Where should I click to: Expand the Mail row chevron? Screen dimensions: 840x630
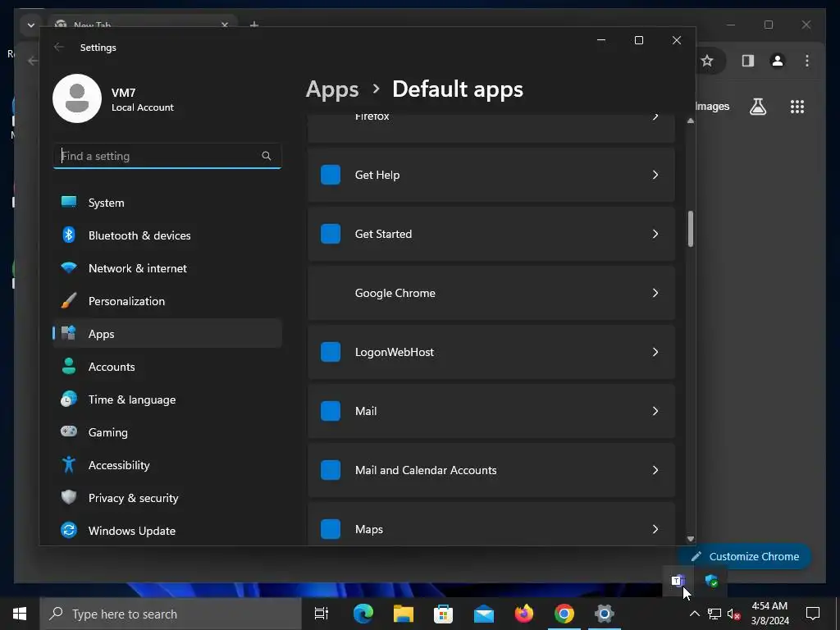pyautogui.click(x=655, y=411)
